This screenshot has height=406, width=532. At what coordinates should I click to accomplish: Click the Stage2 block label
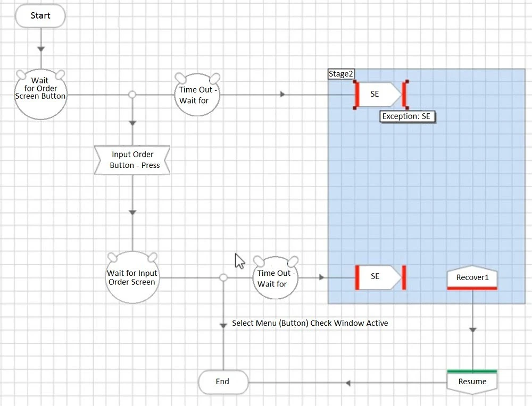click(341, 74)
